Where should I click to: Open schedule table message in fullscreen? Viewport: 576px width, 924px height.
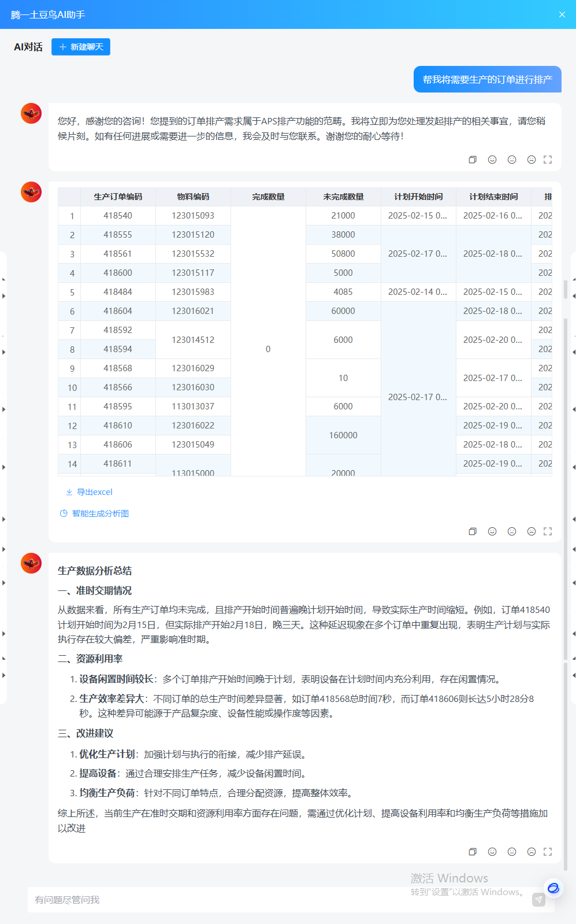[548, 531]
